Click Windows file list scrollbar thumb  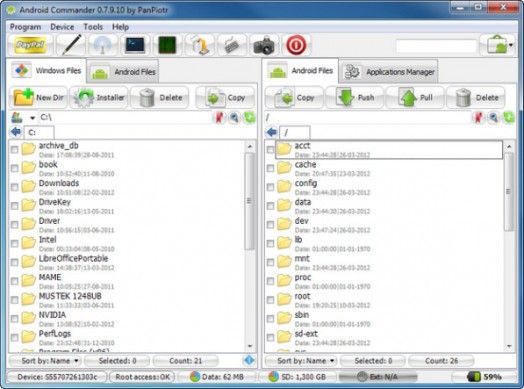coord(249,201)
